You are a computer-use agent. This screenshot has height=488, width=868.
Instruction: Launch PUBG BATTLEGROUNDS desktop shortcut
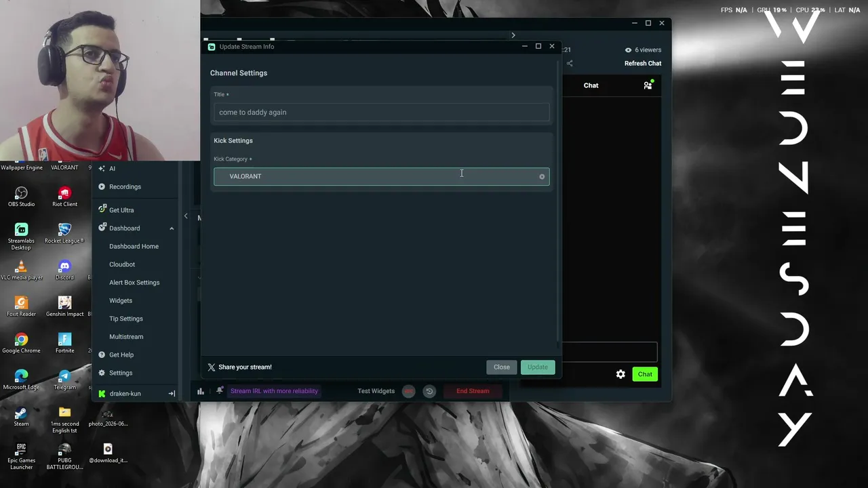(64, 457)
